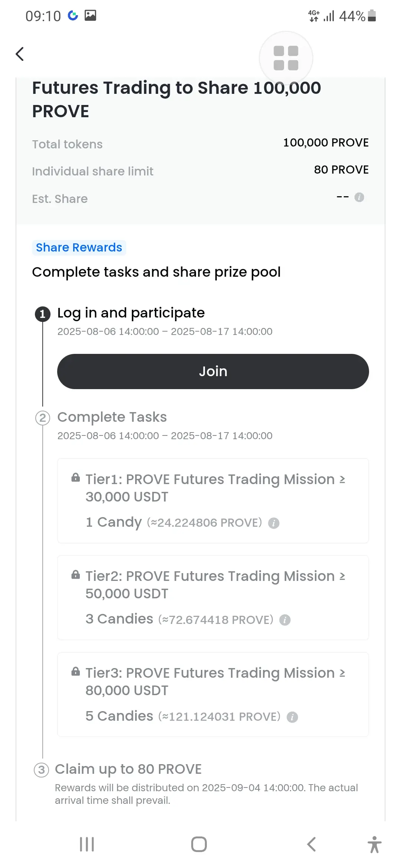Select step 2 Complete Tasks heading
401x868 pixels.
112,417
